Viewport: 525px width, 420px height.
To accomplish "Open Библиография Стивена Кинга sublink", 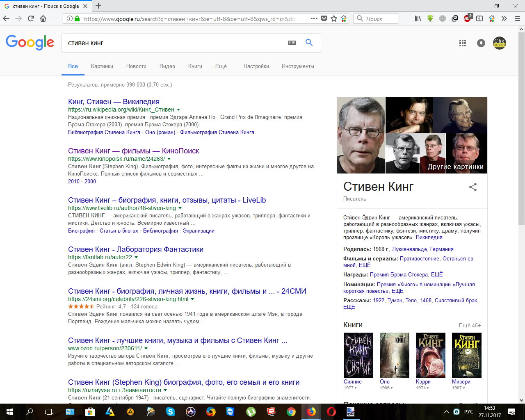I will coord(104,132).
